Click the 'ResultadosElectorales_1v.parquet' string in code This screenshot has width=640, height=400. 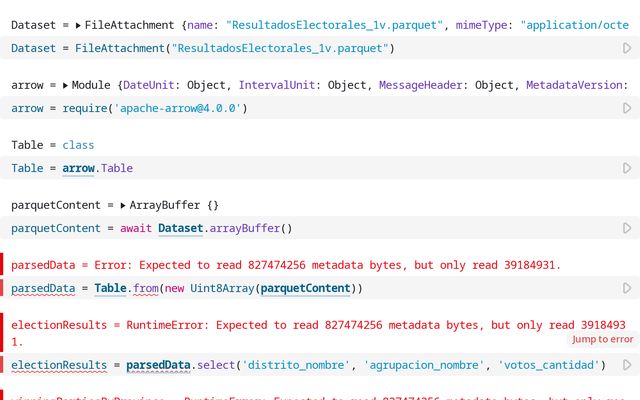click(283, 48)
